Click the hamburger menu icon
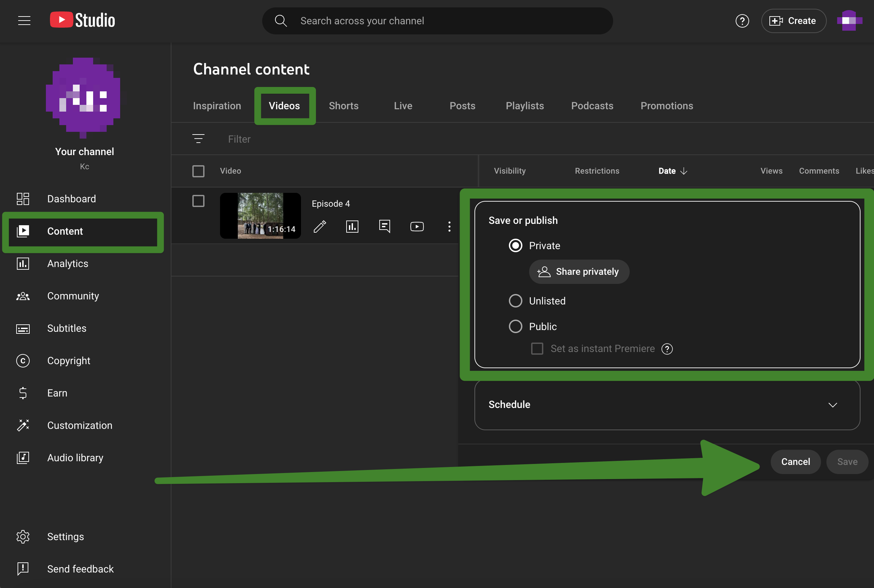This screenshot has height=588, width=874. tap(24, 21)
